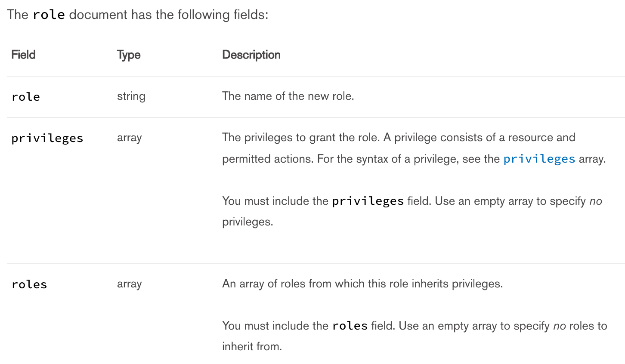Screen dimensions: 625x364
Task: Click the Field column header
Action: (23, 55)
